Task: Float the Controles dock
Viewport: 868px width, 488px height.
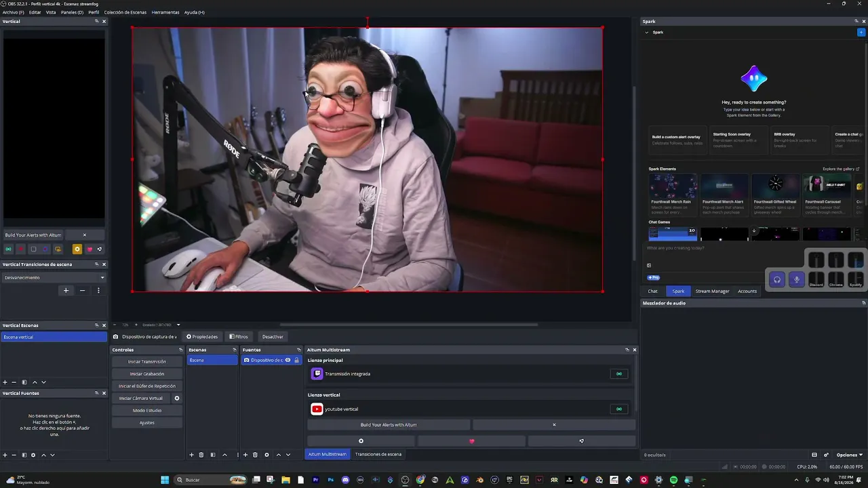Action: click(180, 350)
